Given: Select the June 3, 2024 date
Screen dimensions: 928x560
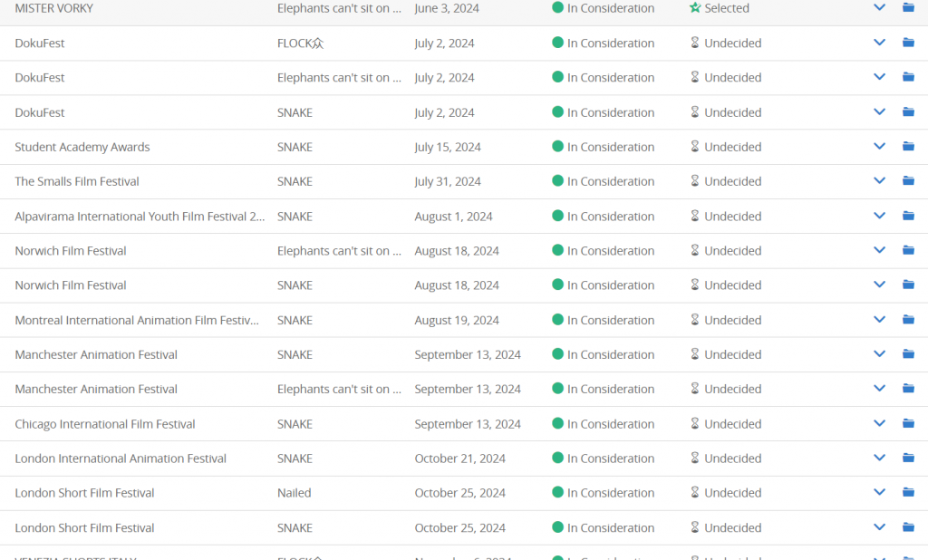Looking at the screenshot, I should pos(447,8).
